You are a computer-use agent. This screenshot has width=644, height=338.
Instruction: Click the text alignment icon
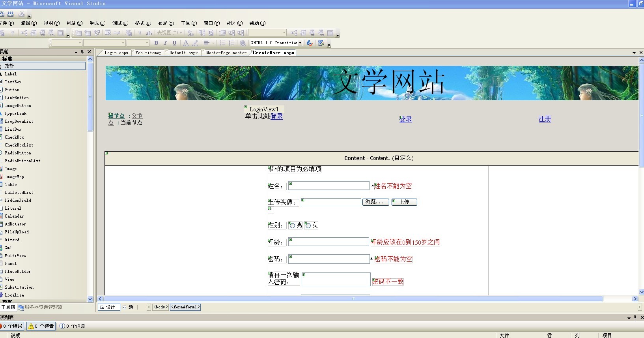pyautogui.click(x=207, y=43)
